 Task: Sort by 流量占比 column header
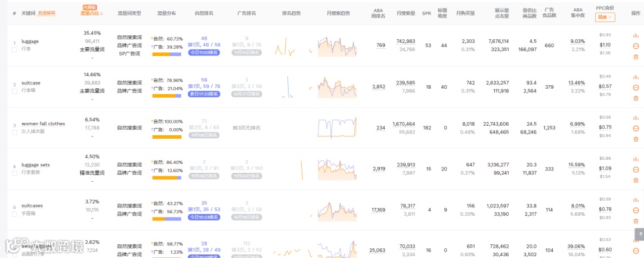point(92,13)
